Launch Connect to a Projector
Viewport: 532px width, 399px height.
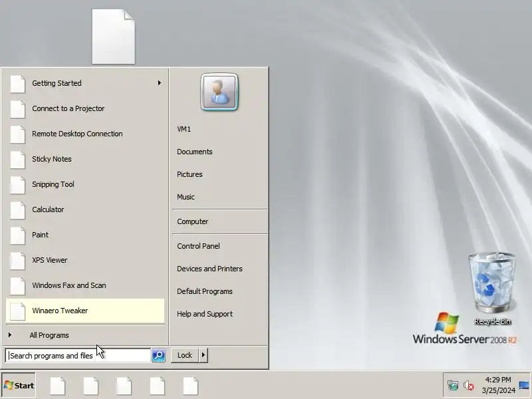(85, 108)
